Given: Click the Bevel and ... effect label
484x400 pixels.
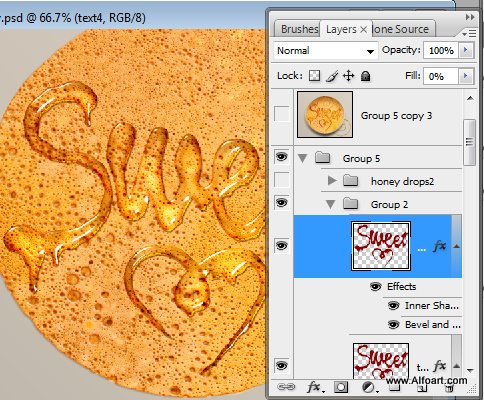Looking at the screenshot, I should (433, 325).
